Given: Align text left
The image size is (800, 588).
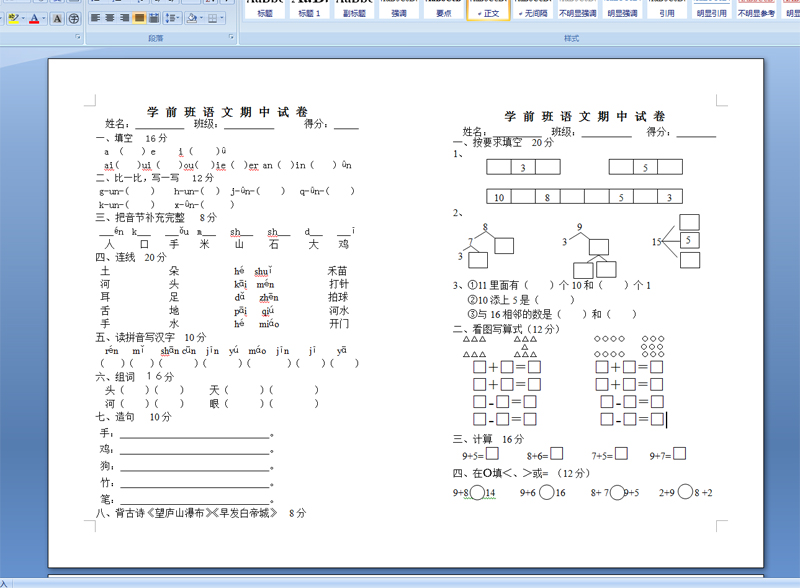Looking at the screenshot, I should pos(95,18).
